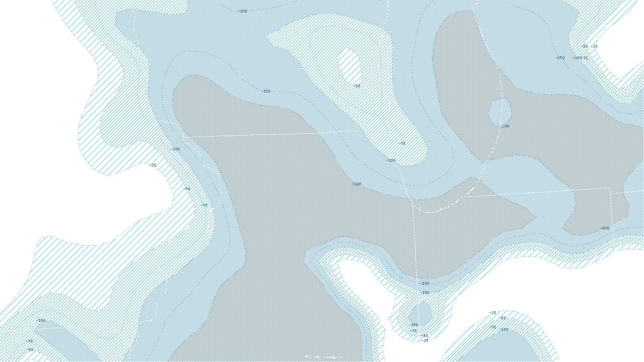Click the lowest -25 label, just under a -50 label
Image resolution: width=644 pixels, height=362 pixels.
(425, 341)
